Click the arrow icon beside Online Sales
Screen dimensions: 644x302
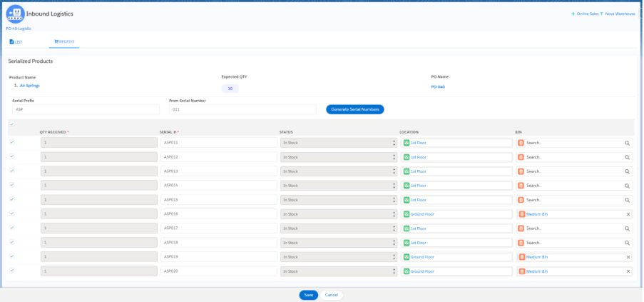click(573, 14)
